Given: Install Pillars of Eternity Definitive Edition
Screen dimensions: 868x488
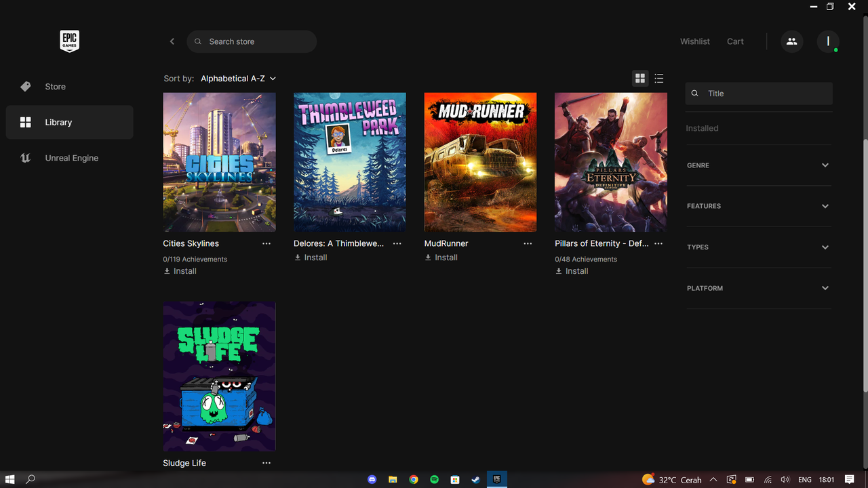Looking at the screenshot, I should point(572,271).
